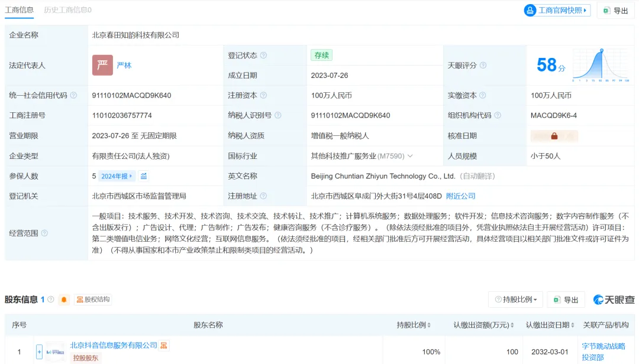Viewport: 639px width, 364px height.
Task: Expand 国标行业 chevron after M7590
Action: [x=410, y=156]
